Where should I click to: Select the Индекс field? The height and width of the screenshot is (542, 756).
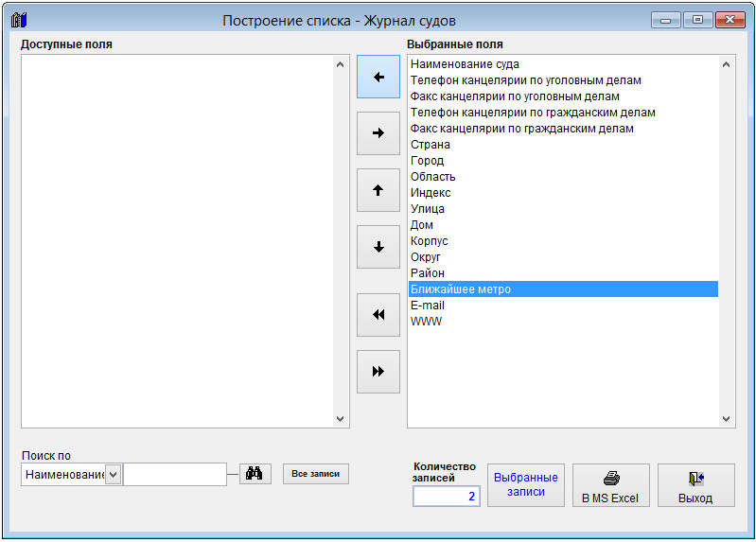563,193
